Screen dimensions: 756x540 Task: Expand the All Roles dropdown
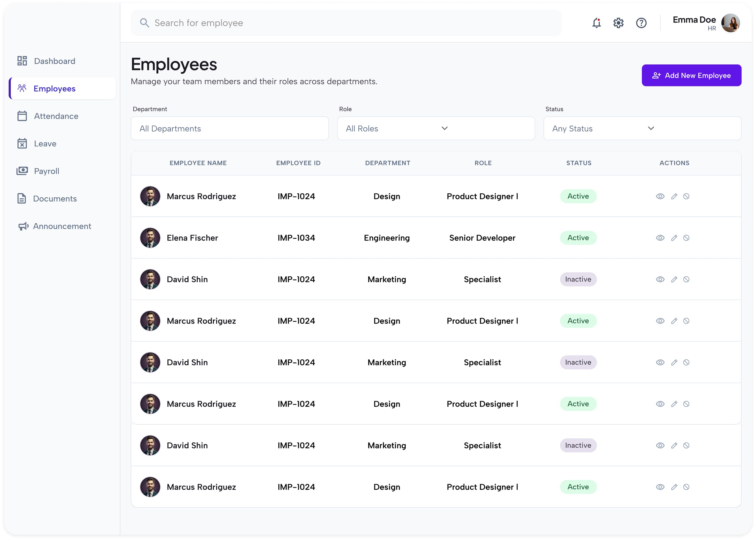[x=436, y=128]
